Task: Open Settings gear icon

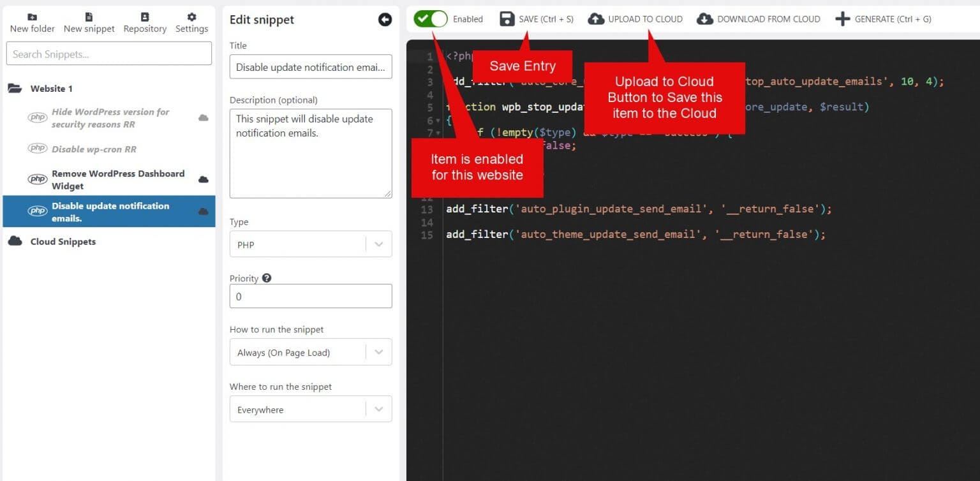Action: tap(191, 18)
